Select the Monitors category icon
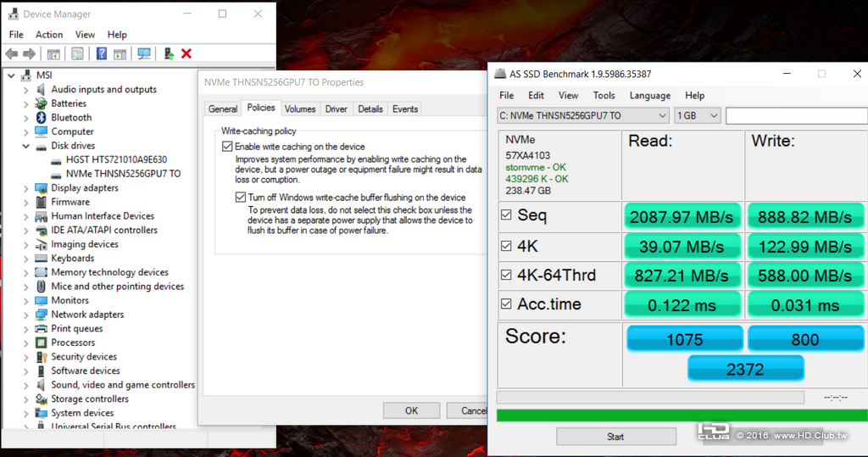Viewport: 868px width, 457px height. tap(41, 300)
